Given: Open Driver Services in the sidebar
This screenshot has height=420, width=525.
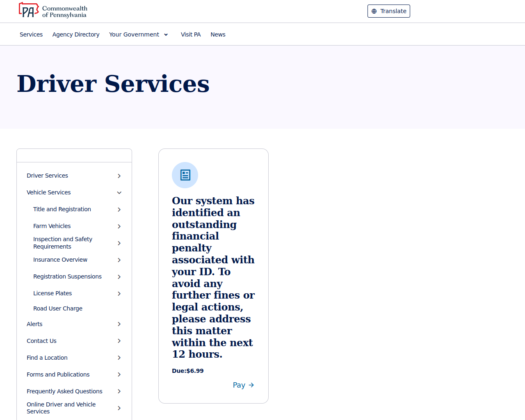Looking at the screenshot, I should [x=47, y=176].
